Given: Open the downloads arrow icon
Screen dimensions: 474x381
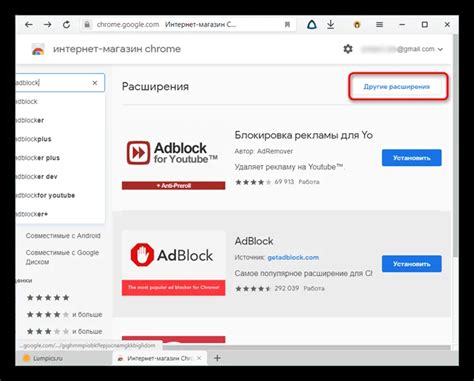Looking at the screenshot, I should pos(330,24).
